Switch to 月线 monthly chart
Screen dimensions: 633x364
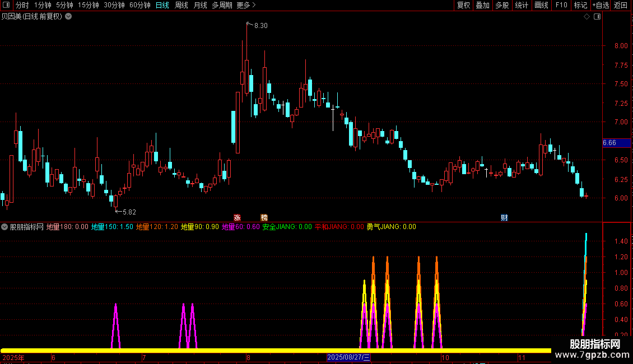coord(200,5)
